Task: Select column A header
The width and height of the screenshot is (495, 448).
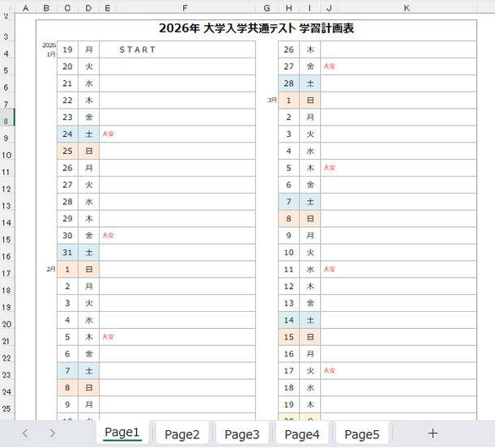Action: pos(26,8)
